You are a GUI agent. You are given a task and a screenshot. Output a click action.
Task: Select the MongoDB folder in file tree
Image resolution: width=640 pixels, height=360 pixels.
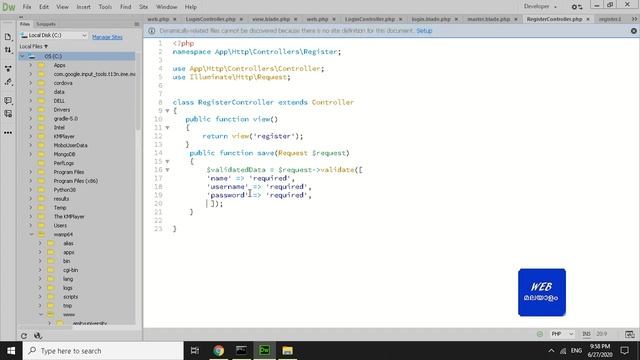(x=64, y=154)
